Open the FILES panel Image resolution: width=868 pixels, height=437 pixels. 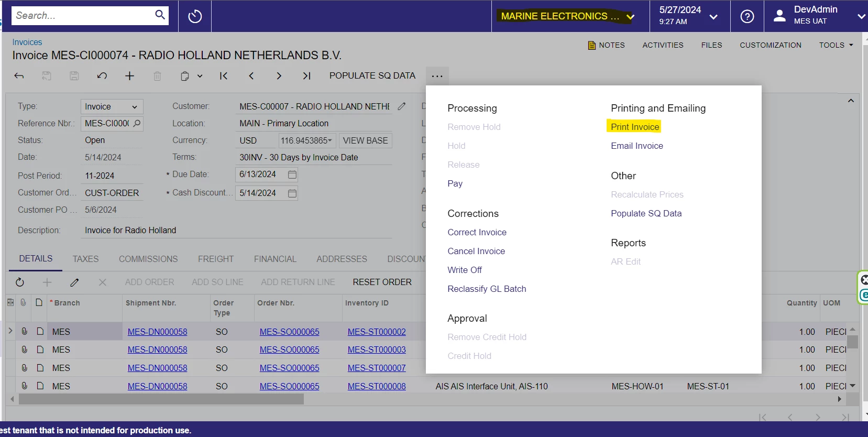click(711, 45)
